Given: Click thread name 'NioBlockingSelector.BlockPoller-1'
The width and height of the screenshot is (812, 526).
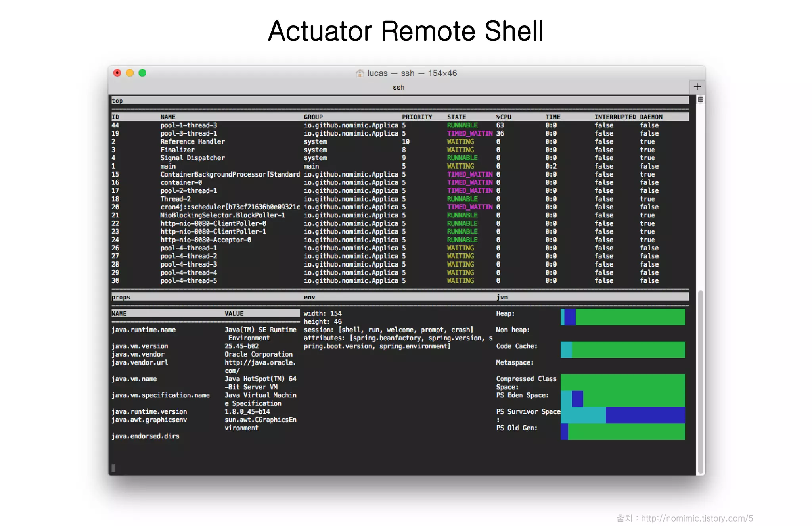Looking at the screenshot, I should pyautogui.click(x=222, y=215).
